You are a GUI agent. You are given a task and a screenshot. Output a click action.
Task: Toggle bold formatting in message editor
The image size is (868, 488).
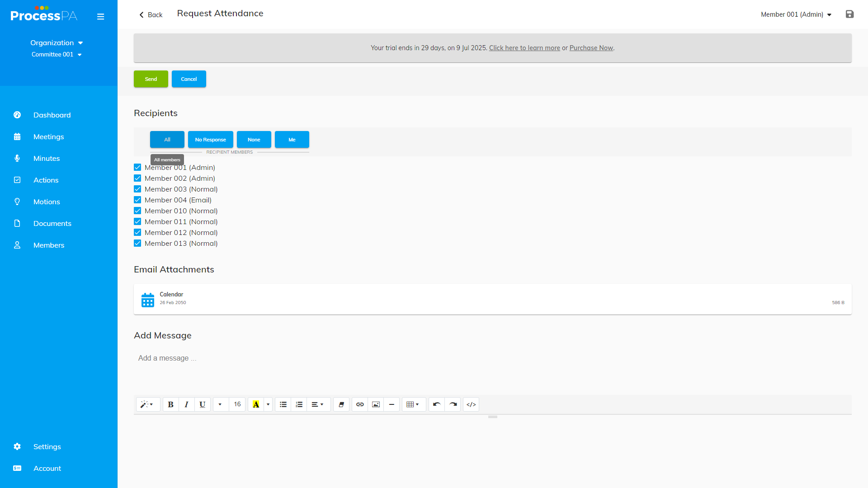170,404
